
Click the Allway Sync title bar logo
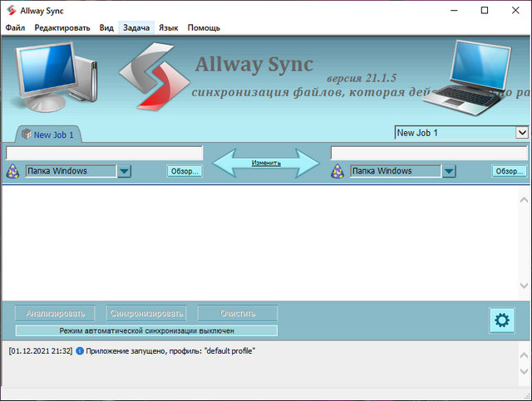[12, 11]
